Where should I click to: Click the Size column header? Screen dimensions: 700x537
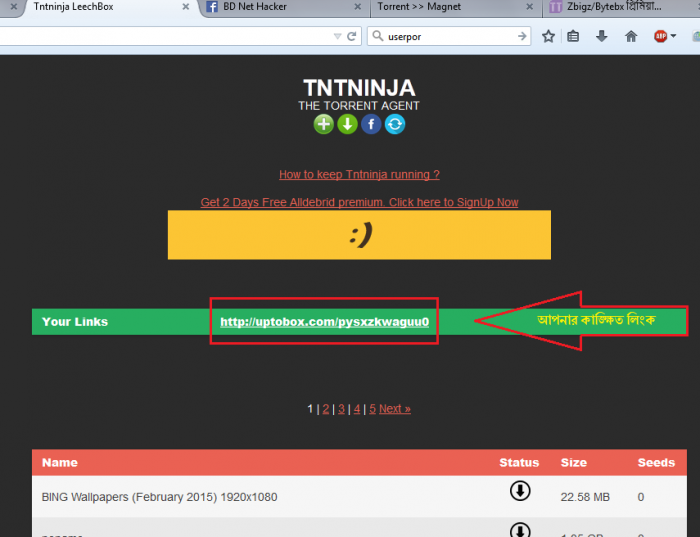574,462
